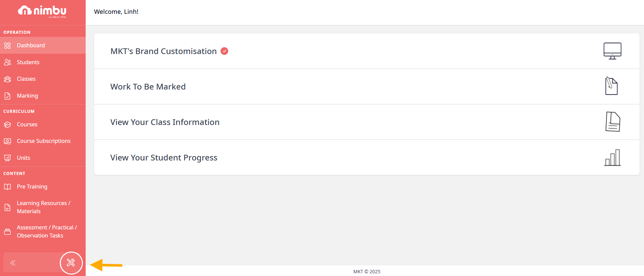
Task: Click the Pre Training book icon
Action: (7, 186)
